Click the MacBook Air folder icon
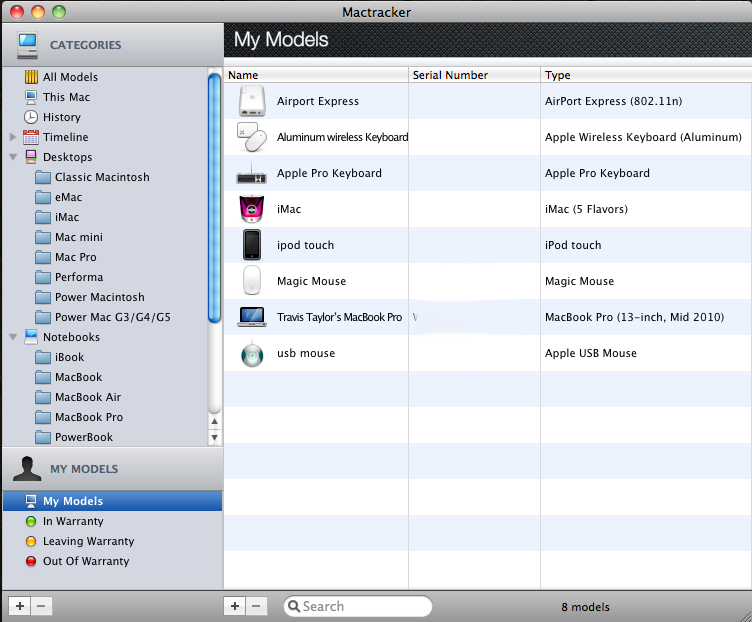 point(43,397)
